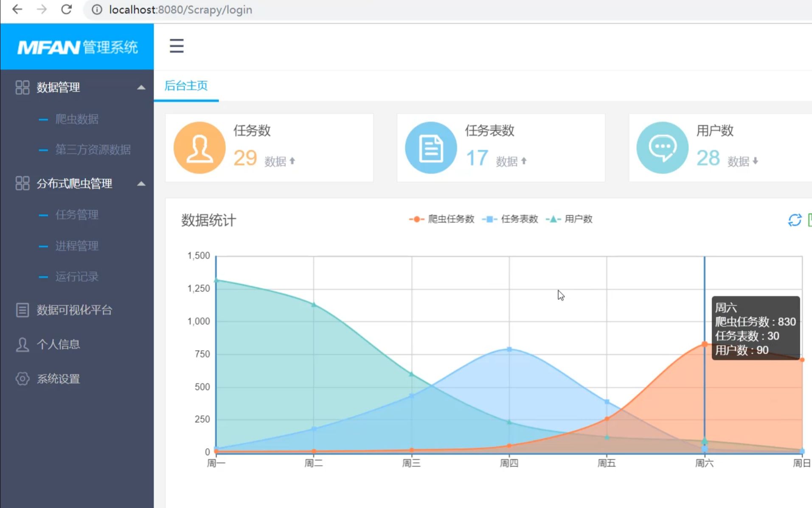Toggle the 任务表数 legend series
Viewport: 812px width, 508px height.
pos(510,219)
